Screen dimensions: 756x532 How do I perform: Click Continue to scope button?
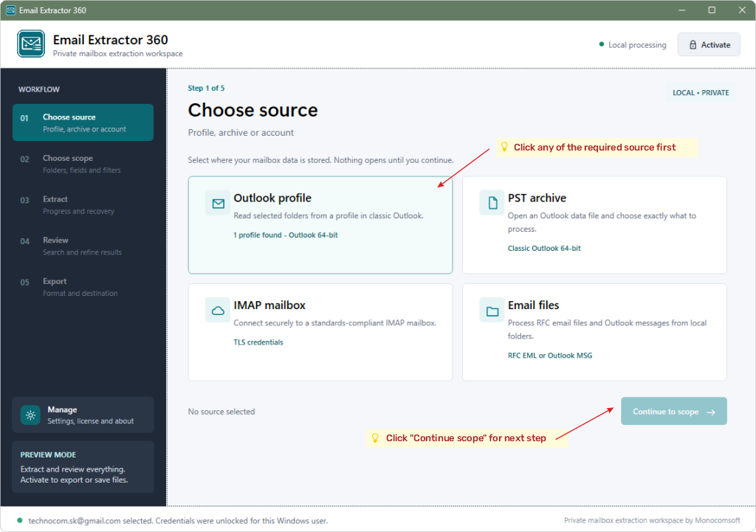coord(673,412)
